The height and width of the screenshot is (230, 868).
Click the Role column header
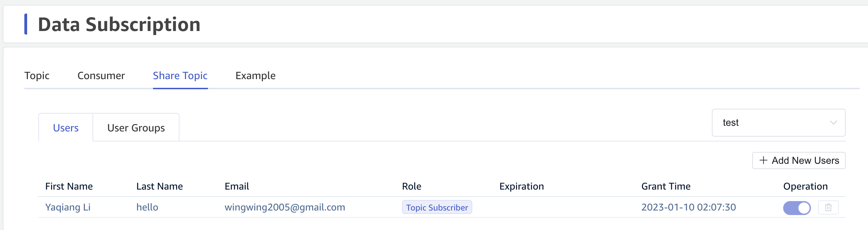coord(411,186)
